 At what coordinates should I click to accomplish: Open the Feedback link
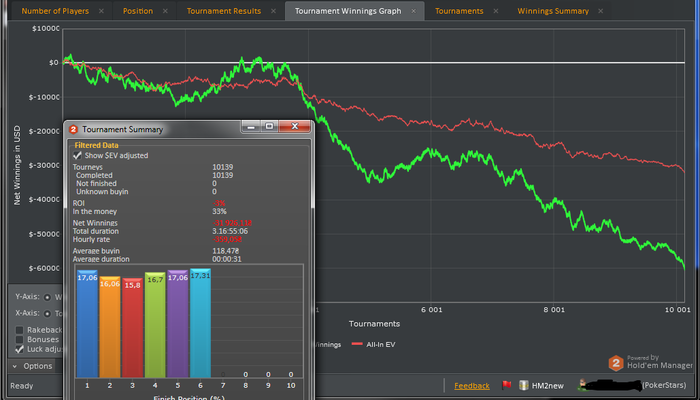click(x=472, y=386)
